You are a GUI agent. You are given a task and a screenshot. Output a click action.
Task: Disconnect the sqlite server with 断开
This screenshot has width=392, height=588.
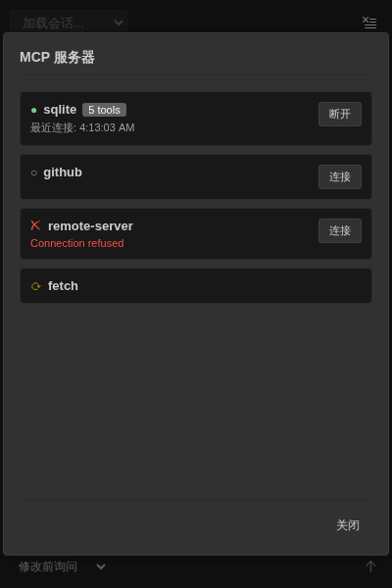[x=340, y=114]
